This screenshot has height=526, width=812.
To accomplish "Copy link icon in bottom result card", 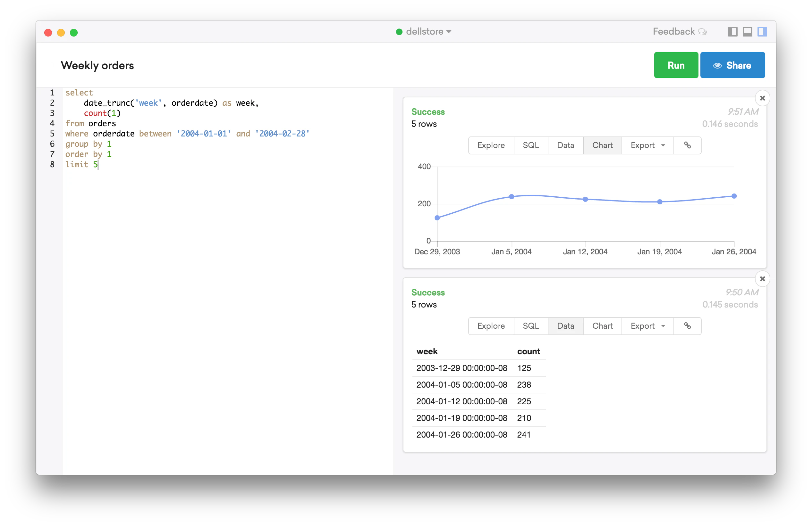I will click(x=687, y=326).
